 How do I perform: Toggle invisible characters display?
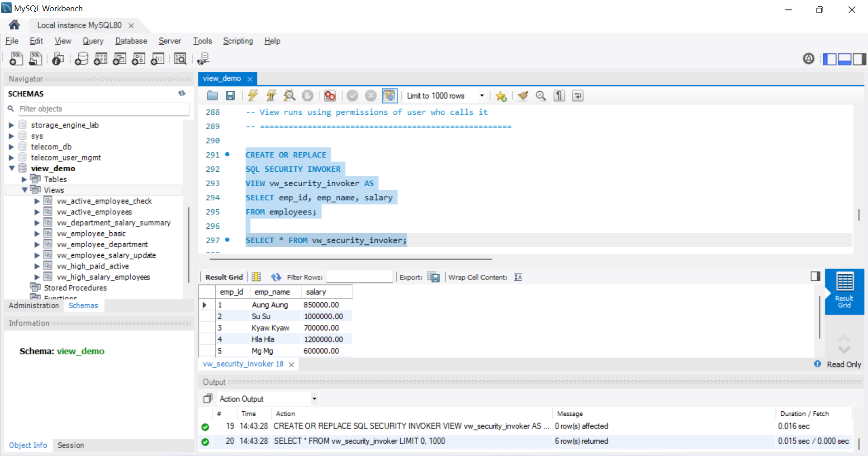[x=560, y=96]
